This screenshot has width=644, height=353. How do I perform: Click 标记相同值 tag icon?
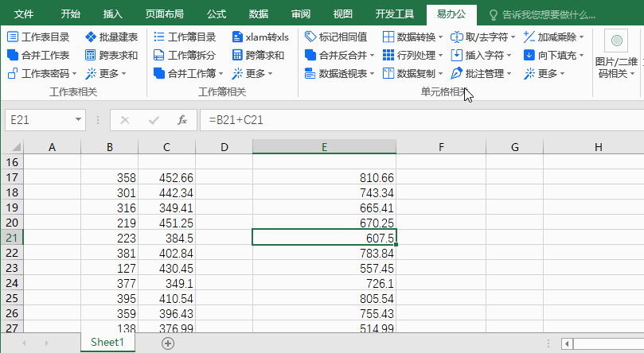tap(310, 37)
